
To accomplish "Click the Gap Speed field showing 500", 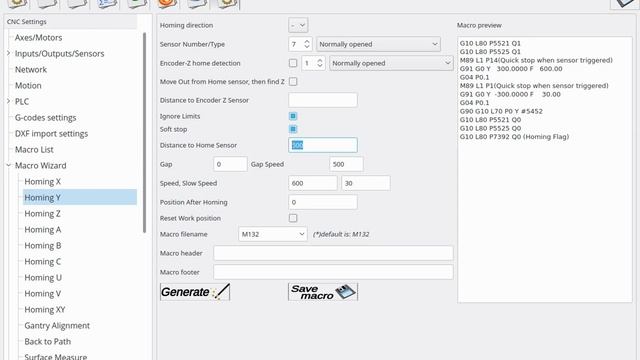I will [x=346, y=164].
